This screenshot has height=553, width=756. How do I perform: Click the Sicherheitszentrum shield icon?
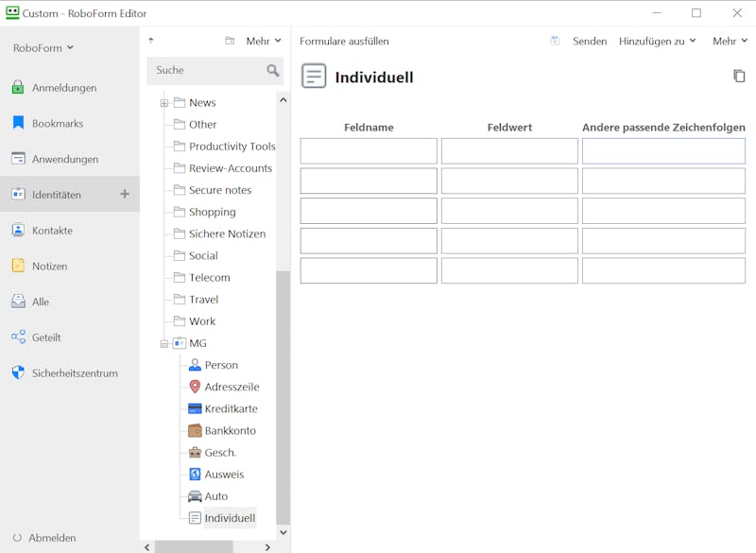(x=18, y=372)
